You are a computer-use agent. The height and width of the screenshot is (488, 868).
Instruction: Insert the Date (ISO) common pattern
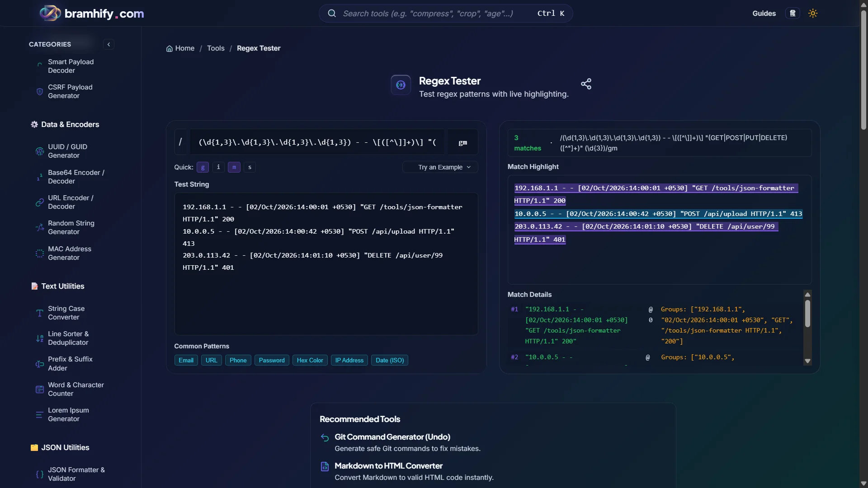390,361
